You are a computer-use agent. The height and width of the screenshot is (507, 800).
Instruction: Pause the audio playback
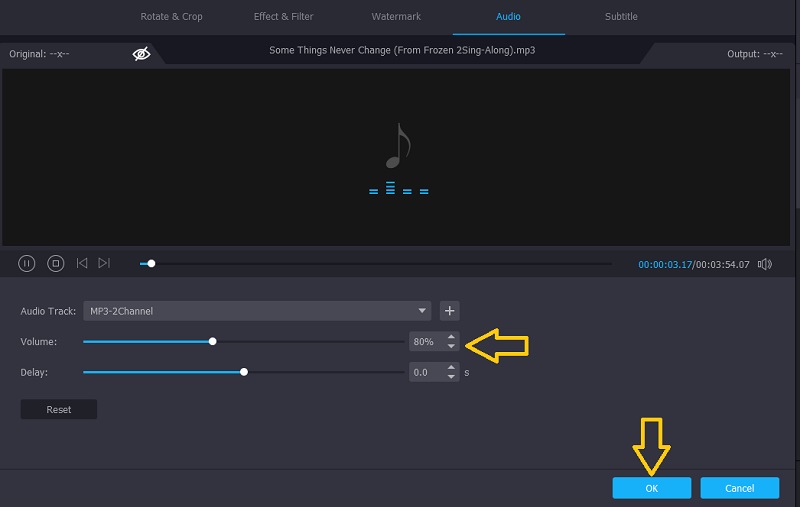27,263
